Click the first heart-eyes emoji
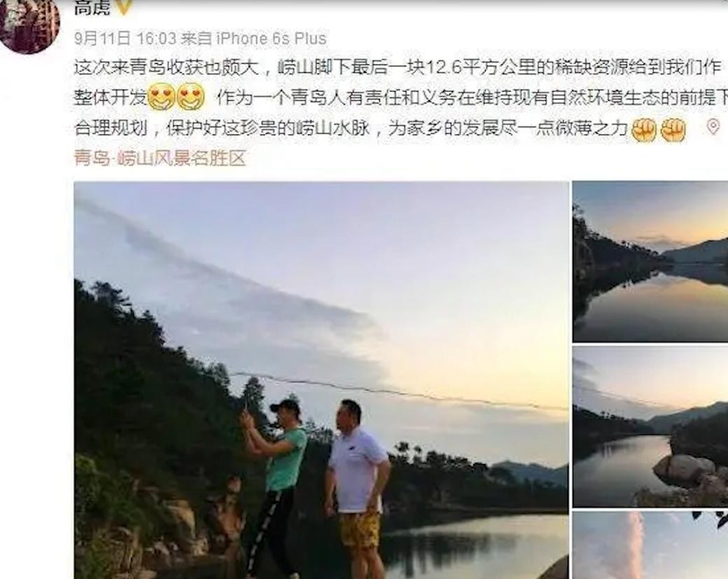 pos(161,97)
